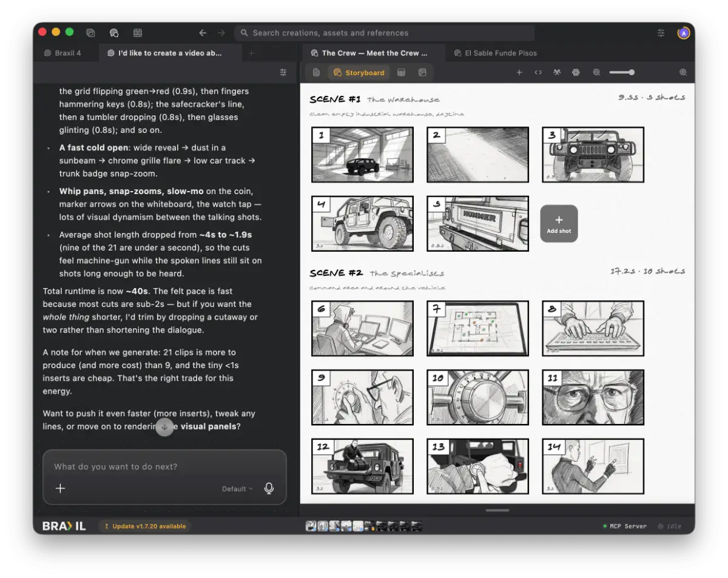Select shot 4 low car track thumbnail

(x=362, y=223)
